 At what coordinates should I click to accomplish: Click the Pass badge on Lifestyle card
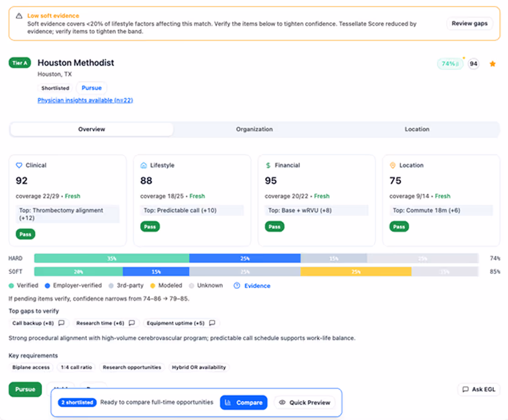[150, 227]
